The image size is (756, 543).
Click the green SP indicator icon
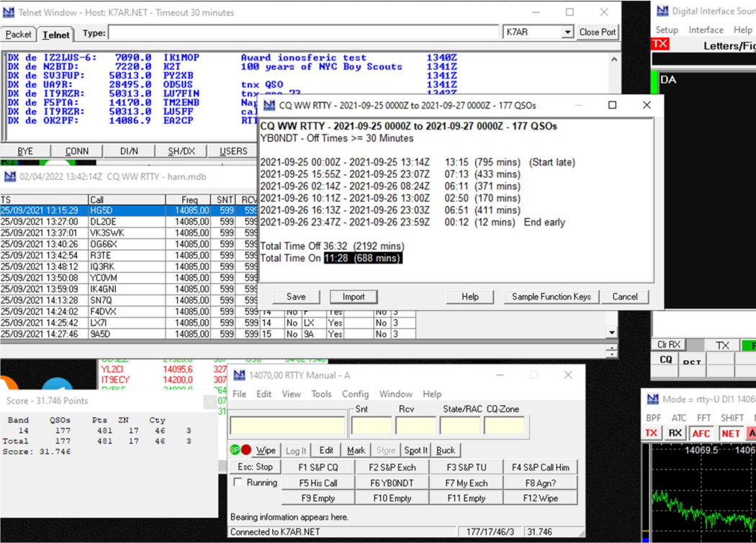(x=235, y=450)
